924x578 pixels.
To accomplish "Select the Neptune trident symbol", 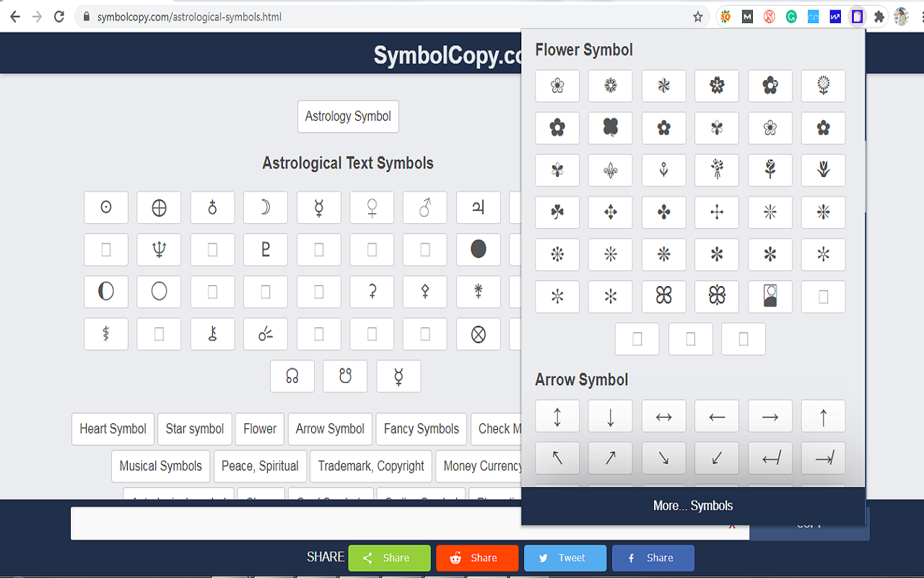I will (159, 249).
